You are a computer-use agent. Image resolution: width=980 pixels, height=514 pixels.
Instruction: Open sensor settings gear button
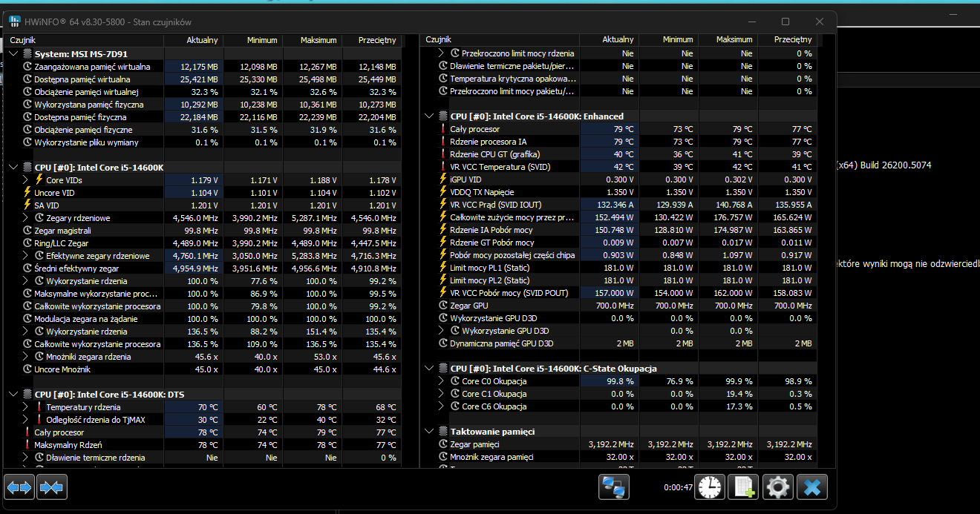click(x=777, y=487)
